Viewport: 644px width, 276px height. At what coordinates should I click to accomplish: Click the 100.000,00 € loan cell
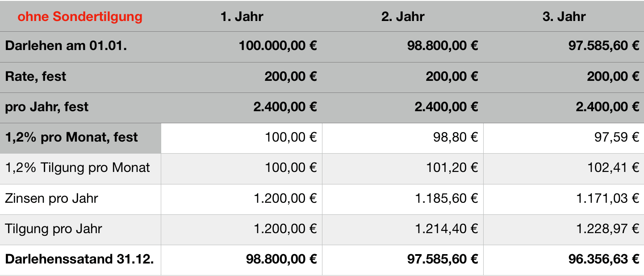[x=278, y=46]
